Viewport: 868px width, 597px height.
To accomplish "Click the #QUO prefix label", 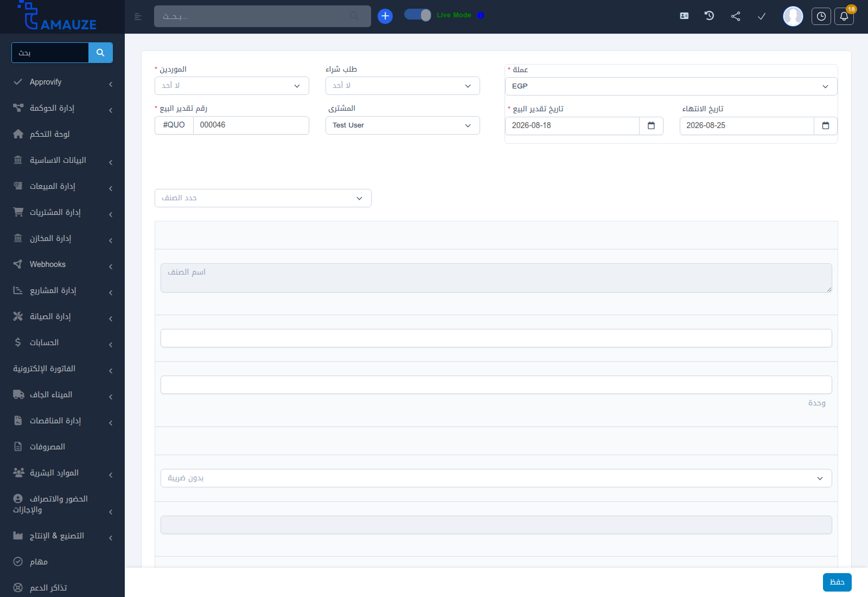I will (x=174, y=125).
